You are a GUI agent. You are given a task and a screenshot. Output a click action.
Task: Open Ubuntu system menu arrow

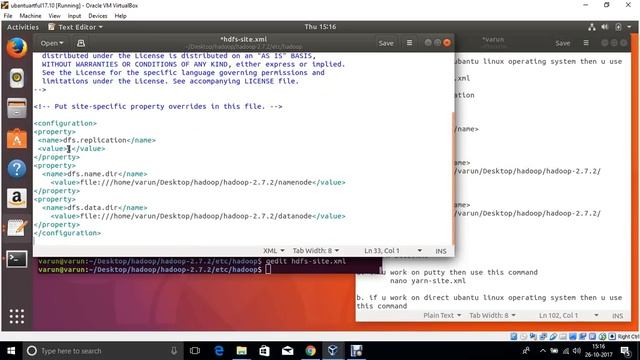(629, 27)
